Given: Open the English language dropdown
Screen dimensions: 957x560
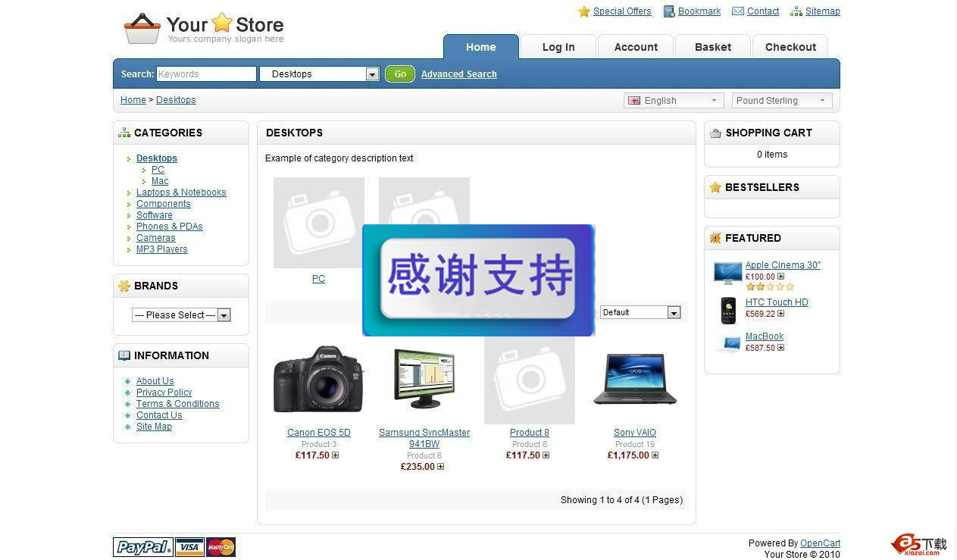Looking at the screenshot, I should click(x=674, y=100).
